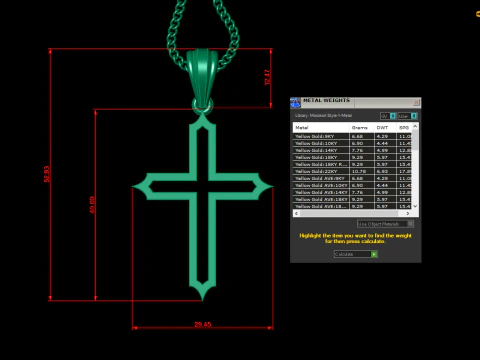Toggle the Use Object Materials option

coord(385,224)
